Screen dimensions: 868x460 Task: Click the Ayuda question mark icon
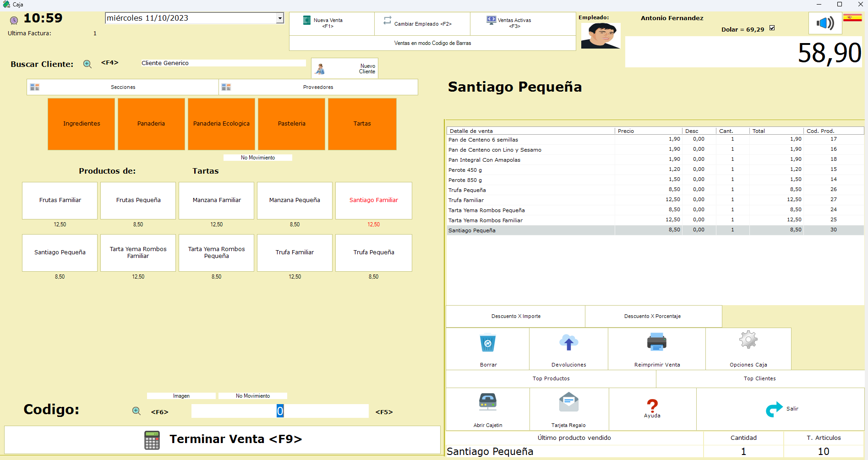652,405
